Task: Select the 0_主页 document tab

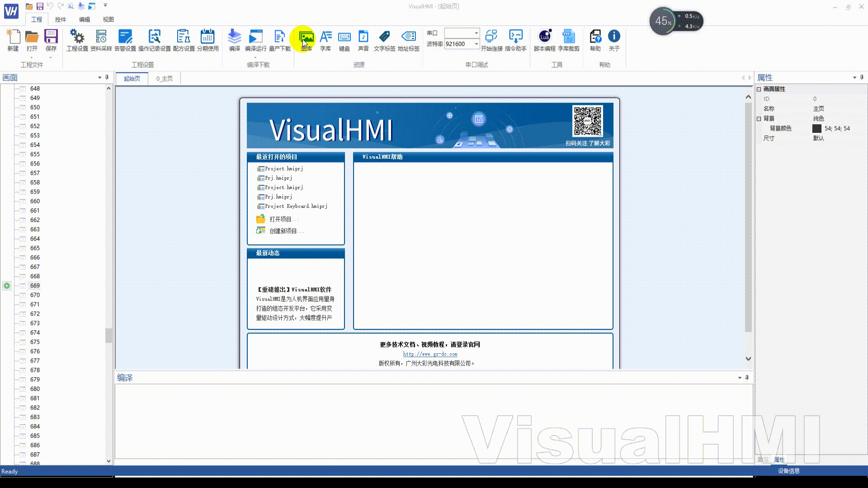Action: click(x=165, y=78)
